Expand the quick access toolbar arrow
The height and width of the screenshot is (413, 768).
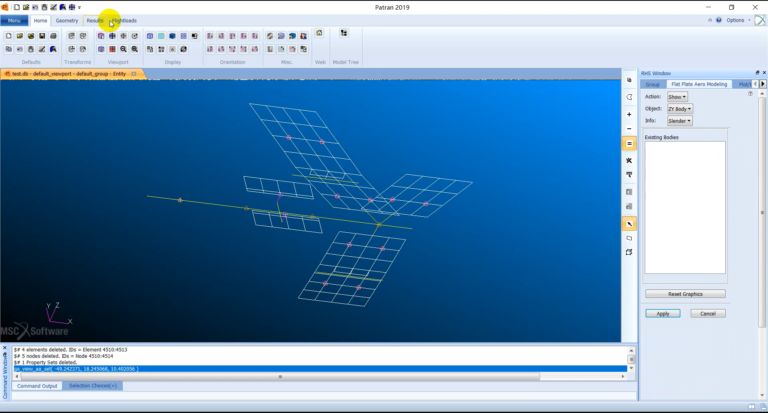[79, 7]
